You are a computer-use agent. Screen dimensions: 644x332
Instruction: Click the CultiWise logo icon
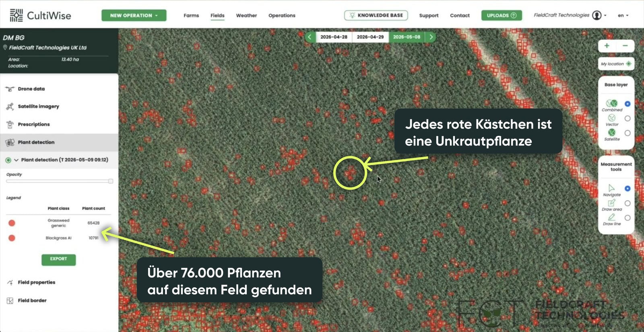point(16,15)
